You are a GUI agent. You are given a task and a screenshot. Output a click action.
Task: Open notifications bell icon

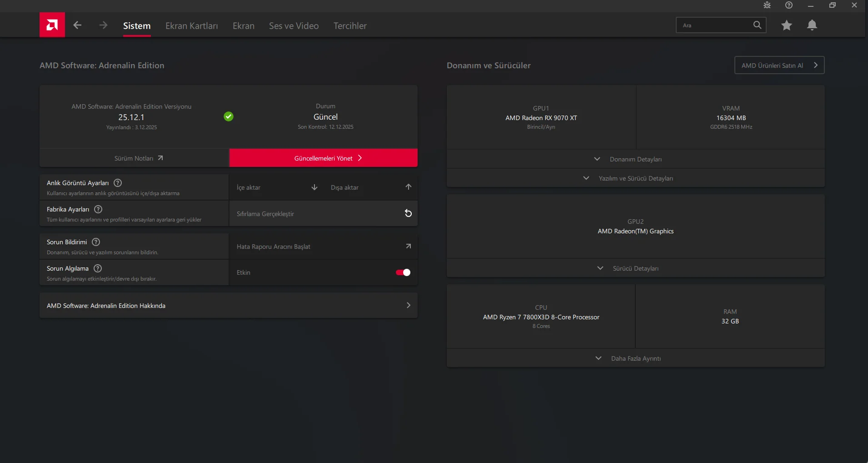pos(812,25)
